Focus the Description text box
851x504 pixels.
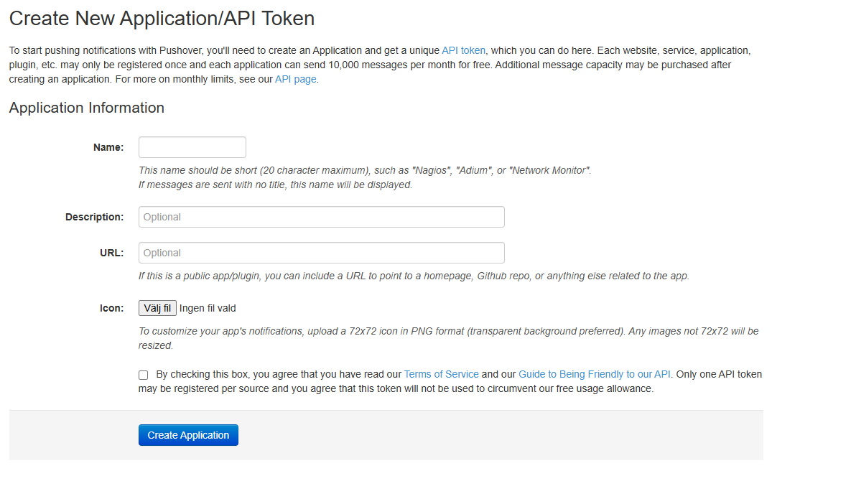(321, 217)
